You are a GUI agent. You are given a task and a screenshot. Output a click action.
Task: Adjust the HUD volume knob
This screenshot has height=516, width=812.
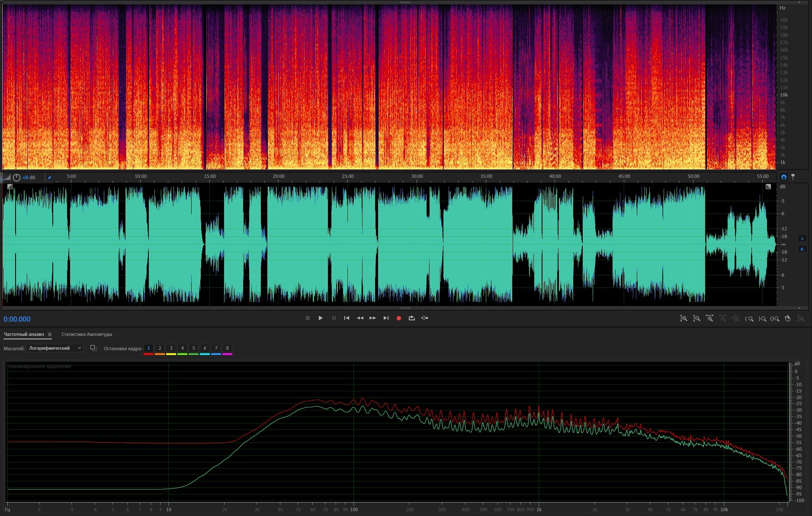click(x=16, y=177)
